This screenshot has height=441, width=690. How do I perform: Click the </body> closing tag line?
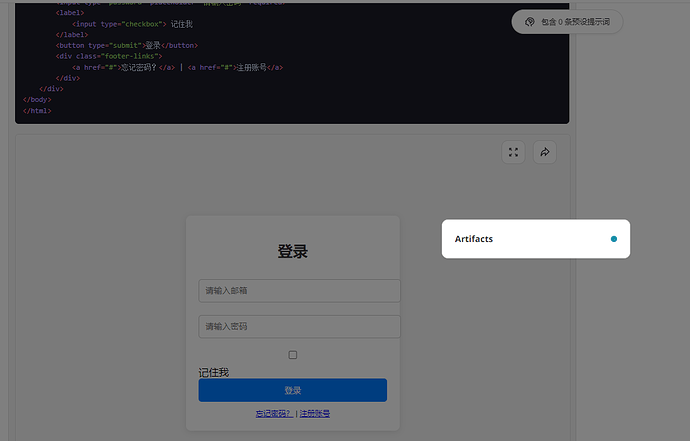coord(37,99)
